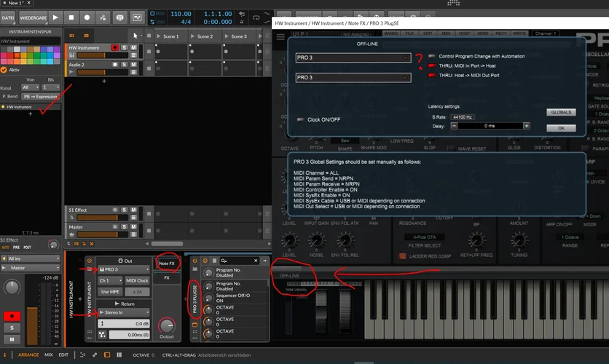Start playback with the Play button
The image size is (609, 364).
click(x=55, y=17)
